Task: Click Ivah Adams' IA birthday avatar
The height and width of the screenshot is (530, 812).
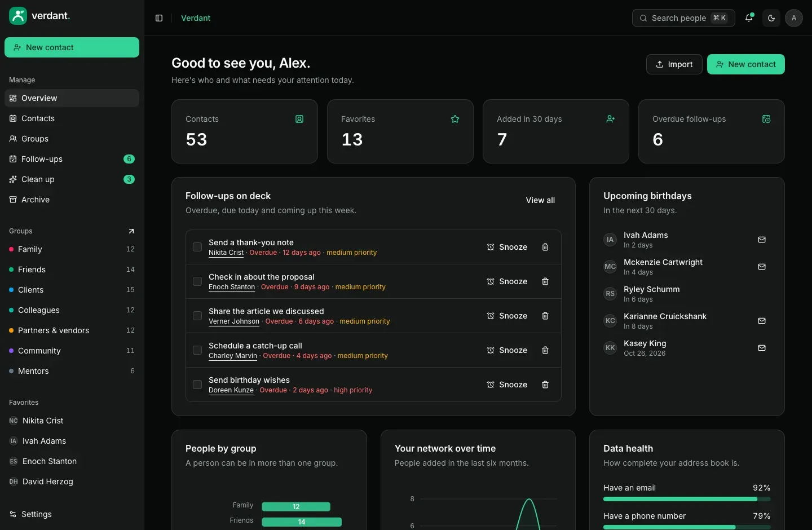Action: [610, 240]
